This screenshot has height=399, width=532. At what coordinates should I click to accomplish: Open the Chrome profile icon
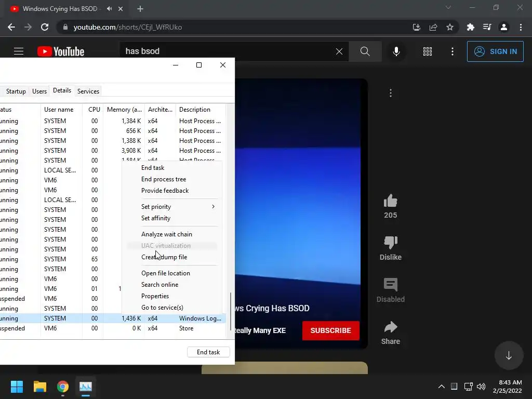(504, 27)
